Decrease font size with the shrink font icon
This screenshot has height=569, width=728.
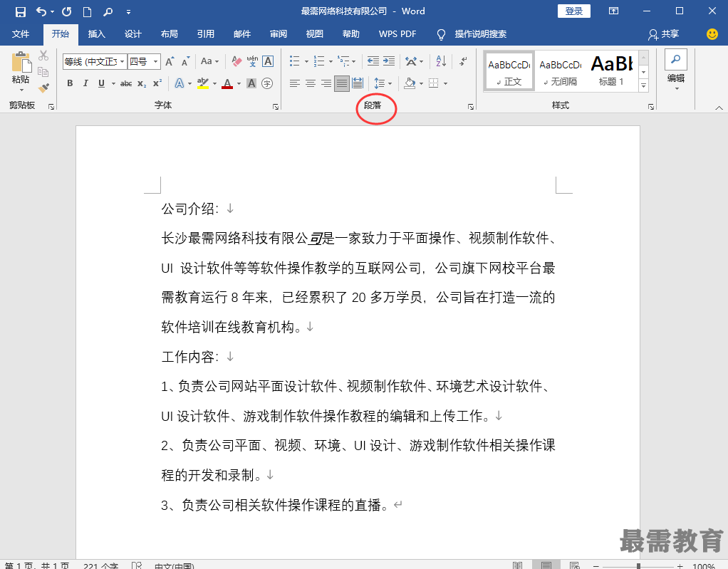click(186, 61)
